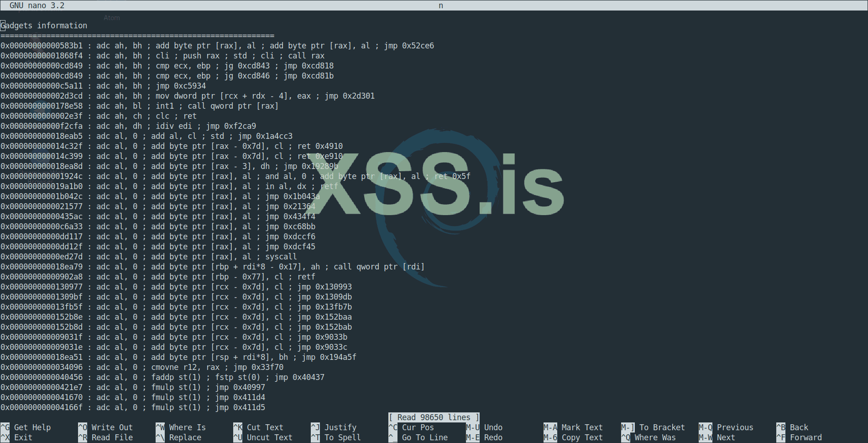Click the file name "n" in the title bar
This screenshot has width=868, height=443.
coord(441,5)
